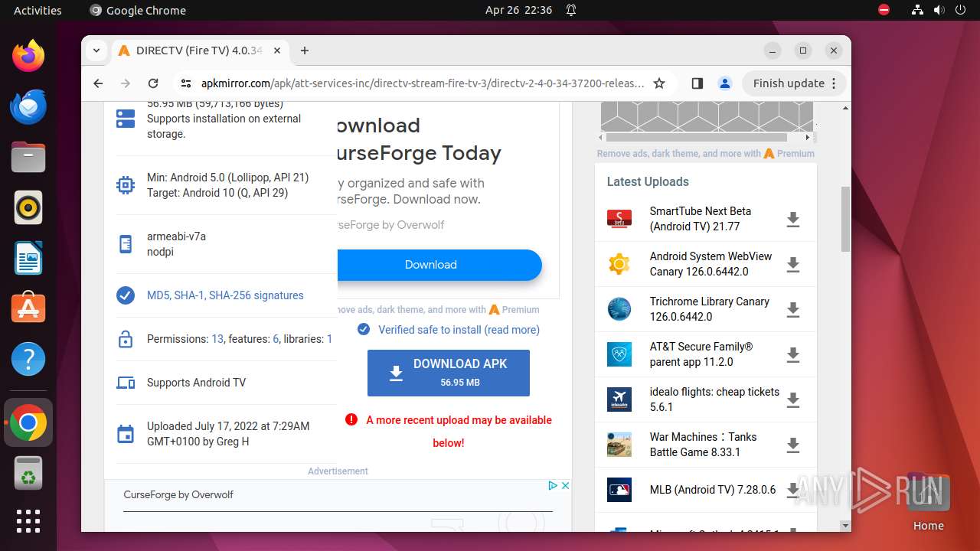This screenshot has width=980, height=551.
Task: Open Chrome profile avatar
Action: (725, 83)
